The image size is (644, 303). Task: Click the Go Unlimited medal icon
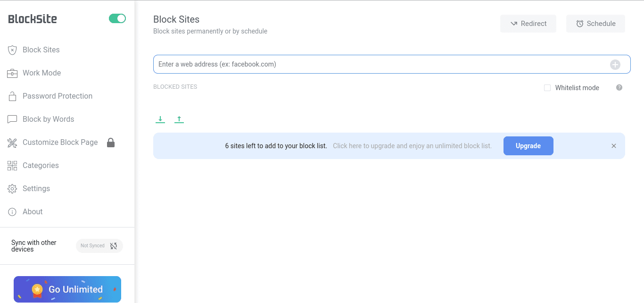(37, 290)
